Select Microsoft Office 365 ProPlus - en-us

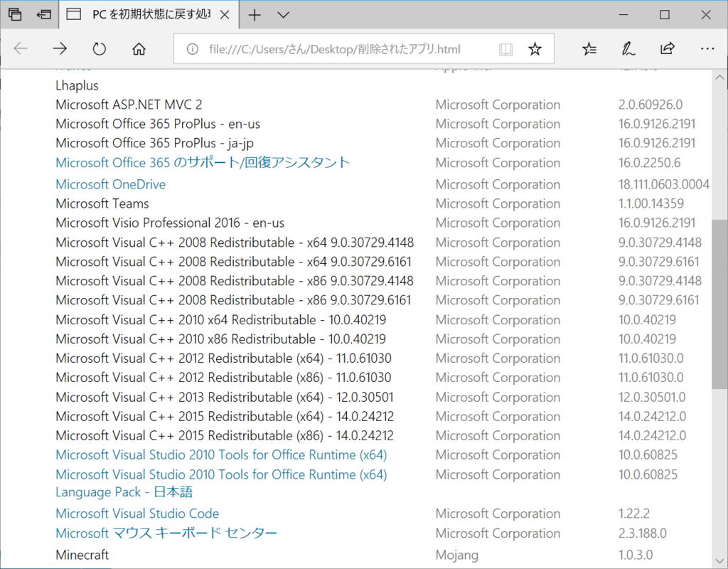158,124
